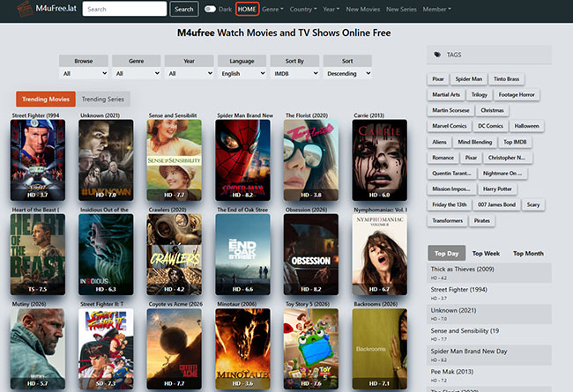Screen dimensions: 573x392
Task: Open the Year filter dropdown
Action: pyautogui.click(x=190, y=73)
